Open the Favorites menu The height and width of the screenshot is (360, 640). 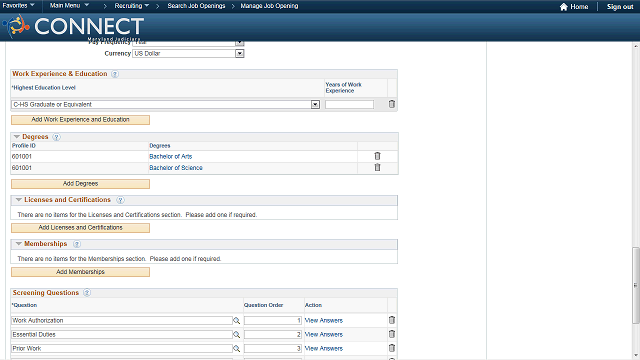(18, 6)
